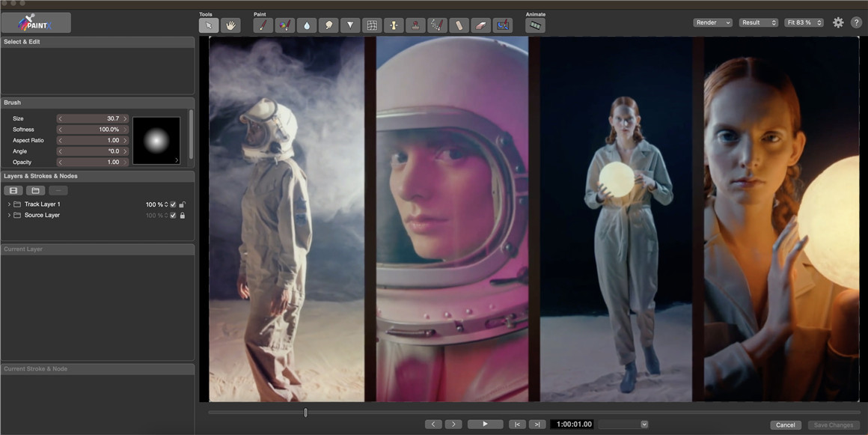
Task: Activate the Clone stamp tool
Action: point(415,25)
